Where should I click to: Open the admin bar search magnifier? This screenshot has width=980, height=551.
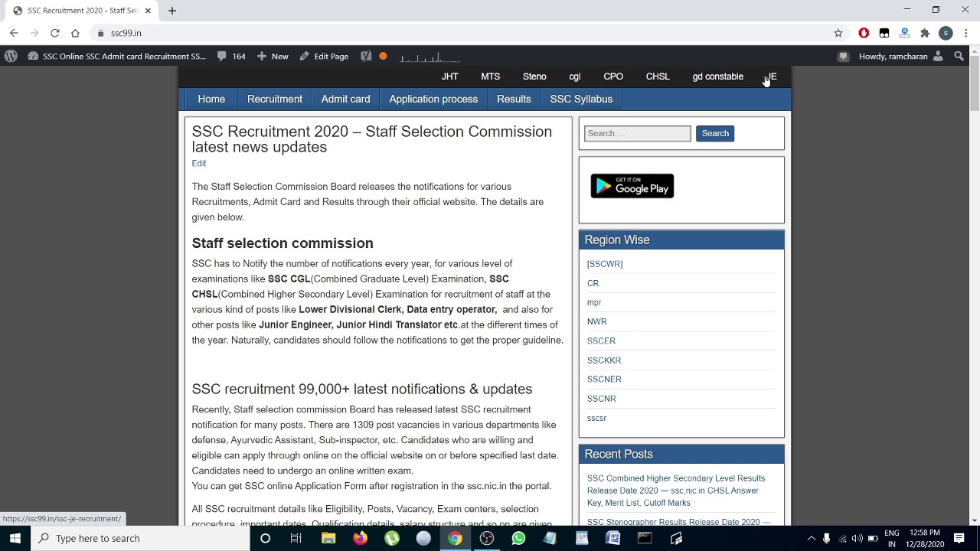[959, 56]
